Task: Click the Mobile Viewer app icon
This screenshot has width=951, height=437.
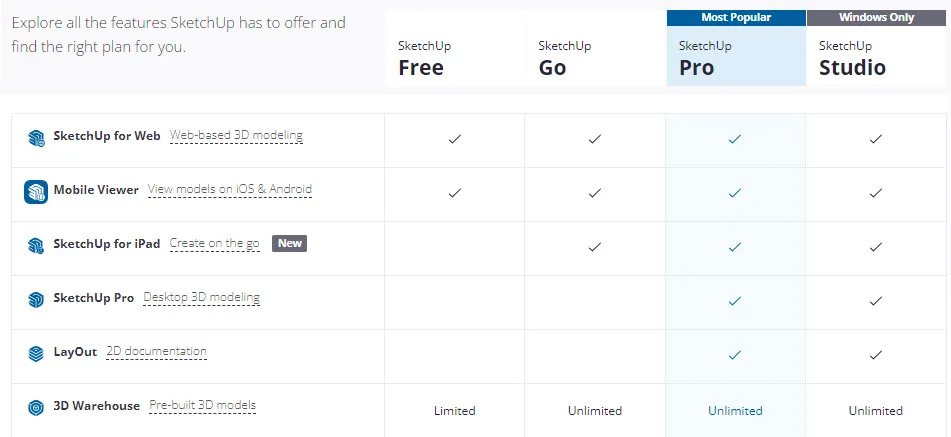Action: (x=36, y=191)
